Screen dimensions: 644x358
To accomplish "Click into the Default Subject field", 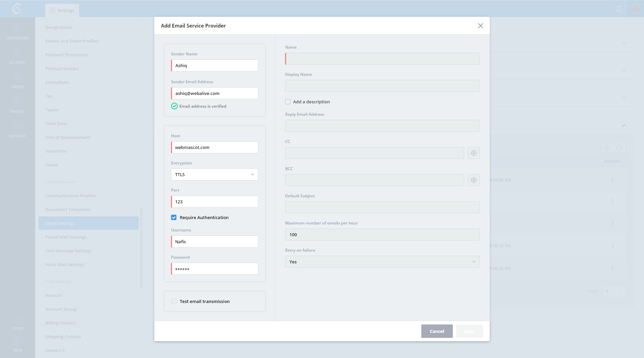I will [x=382, y=207].
